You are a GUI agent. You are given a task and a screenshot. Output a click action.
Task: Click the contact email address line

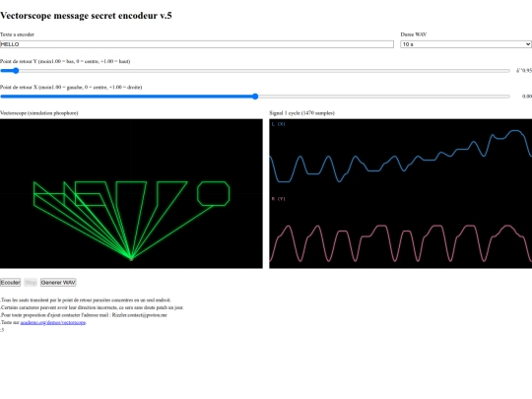pyautogui.click(x=84, y=315)
